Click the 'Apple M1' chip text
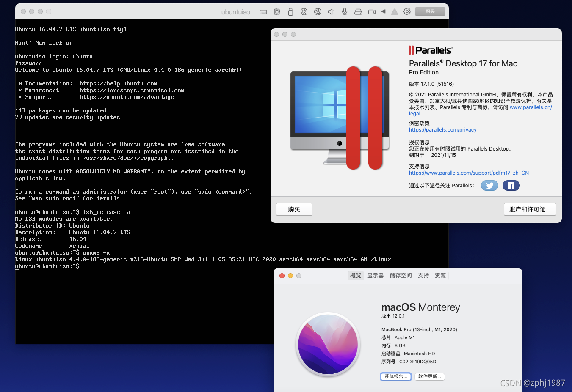 click(405, 337)
